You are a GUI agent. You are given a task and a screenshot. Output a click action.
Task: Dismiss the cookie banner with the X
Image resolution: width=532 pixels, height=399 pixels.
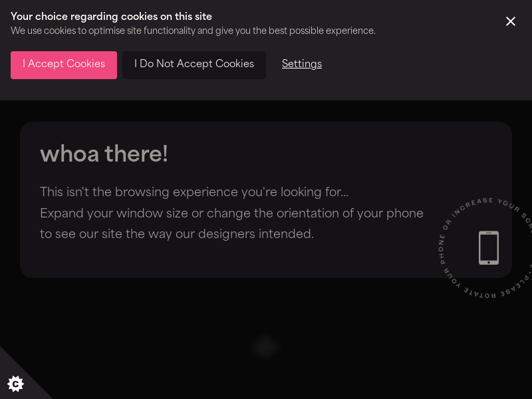point(511,21)
